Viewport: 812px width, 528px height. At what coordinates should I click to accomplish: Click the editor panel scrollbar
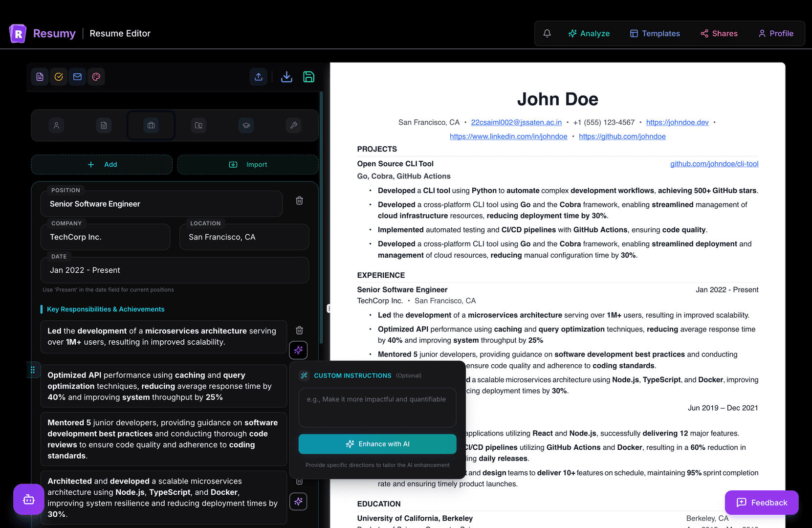(321, 218)
